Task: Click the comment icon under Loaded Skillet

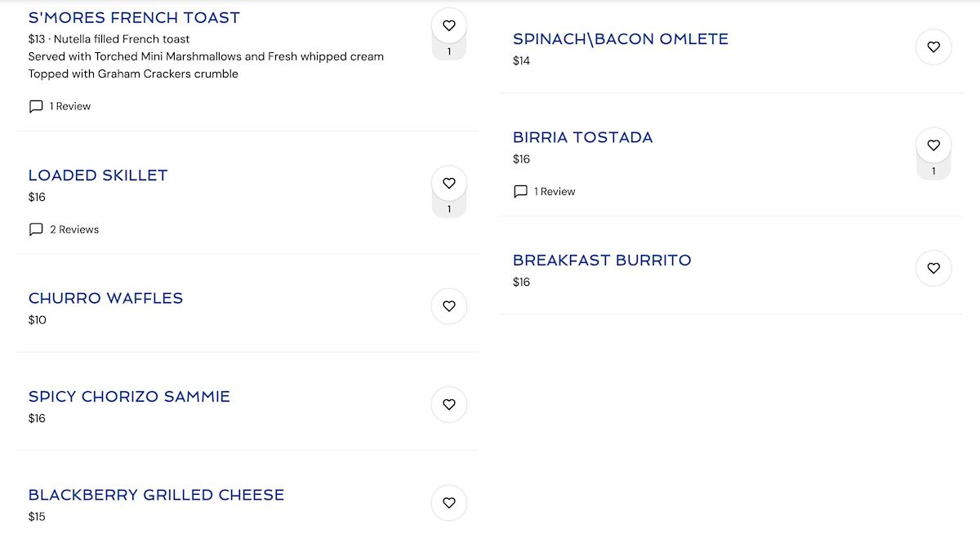Action: (x=36, y=229)
